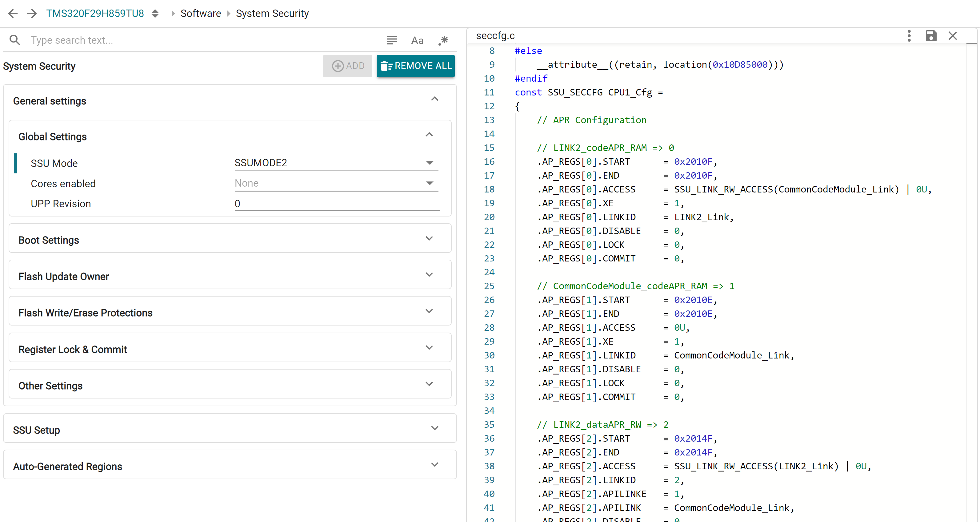Screen dimensions: 980x522
Task: Select the seccfg.c tab header
Action: pyautogui.click(x=495, y=35)
